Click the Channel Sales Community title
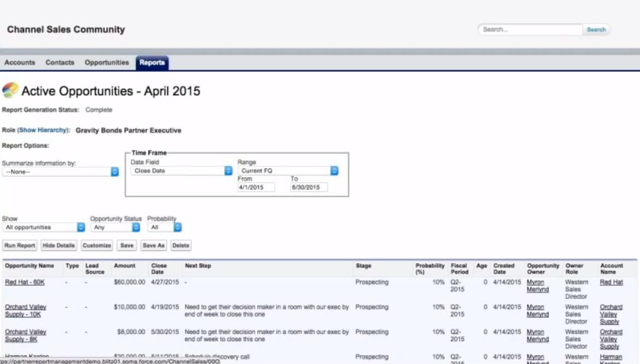The width and height of the screenshot is (640, 364). (x=66, y=30)
